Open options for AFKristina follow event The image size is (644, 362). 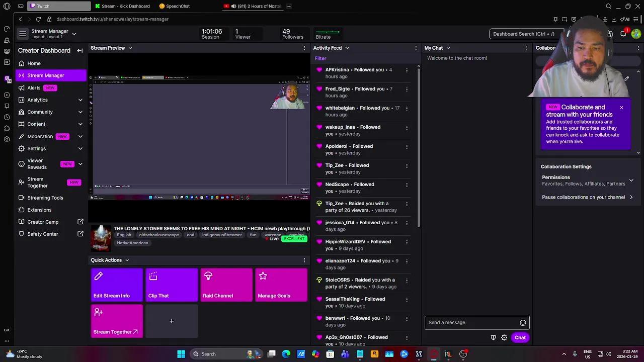(x=407, y=70)
